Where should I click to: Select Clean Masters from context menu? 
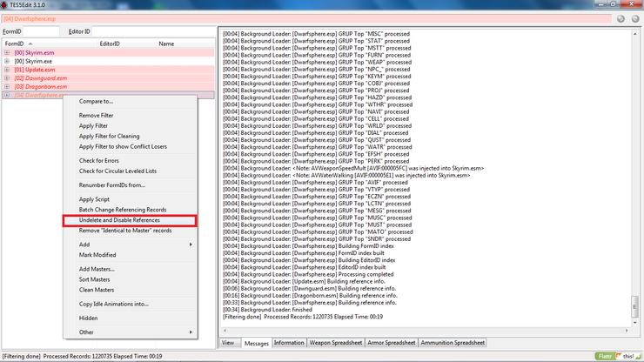tap(97, 290)
